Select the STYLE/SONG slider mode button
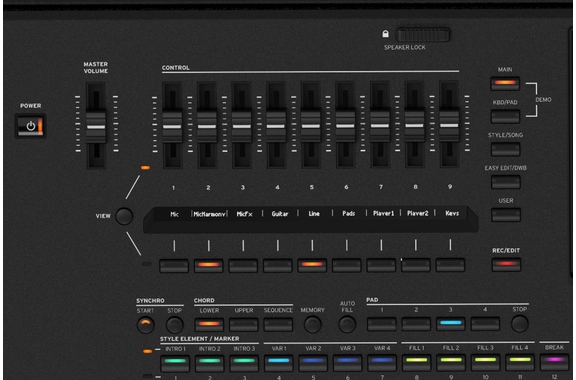Image resolution: width=576 pixels, height=380 pixels. pos(505,149)
